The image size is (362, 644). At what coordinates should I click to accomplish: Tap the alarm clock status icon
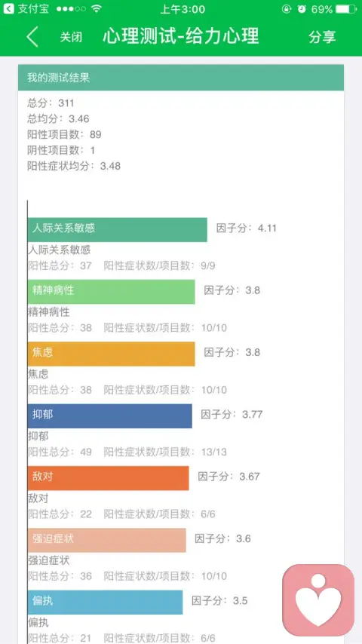point(302,9)
